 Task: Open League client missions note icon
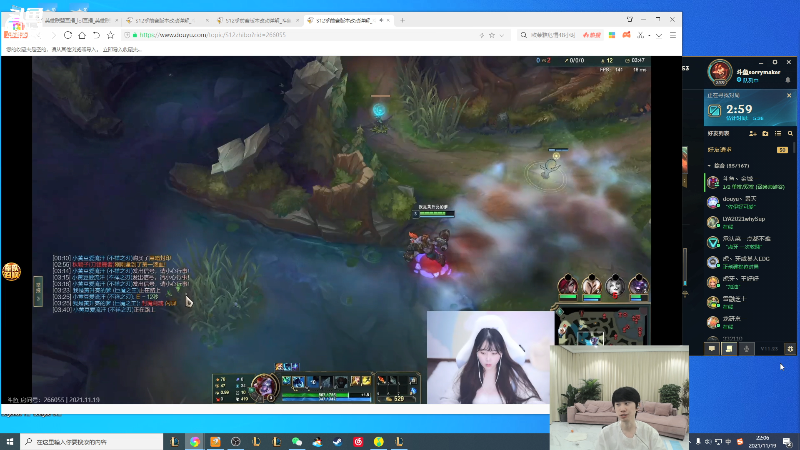click(729, 349)
